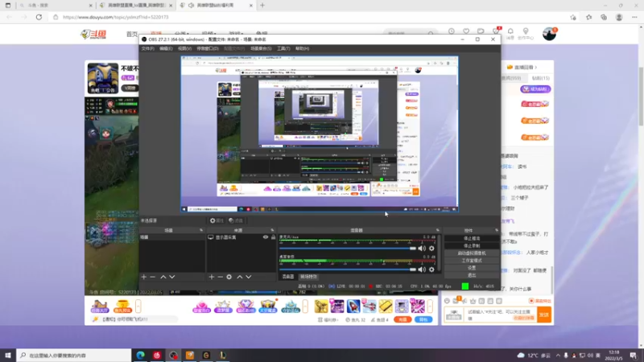Open OBS Edit menu
Viewport: 644px width, 362px height.
coord(166,48)
